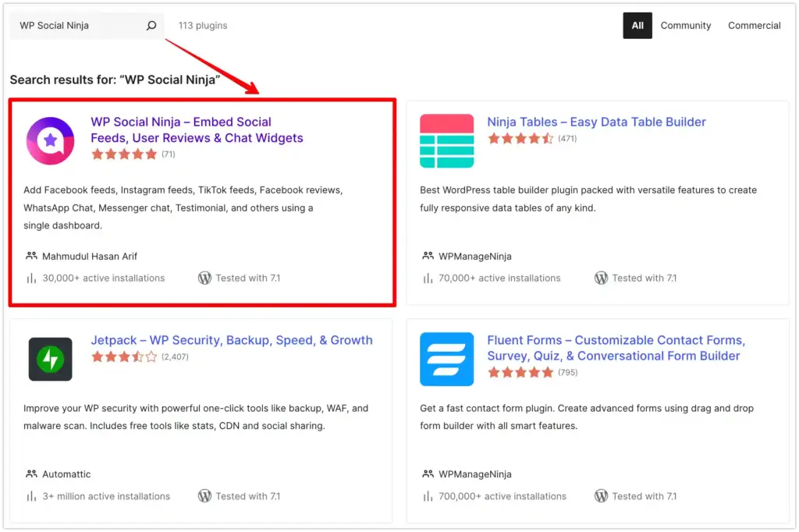Open Ninja Tables – Easy Data Table Builder
This screenshot has height=532, width=799.
(596, 122)
